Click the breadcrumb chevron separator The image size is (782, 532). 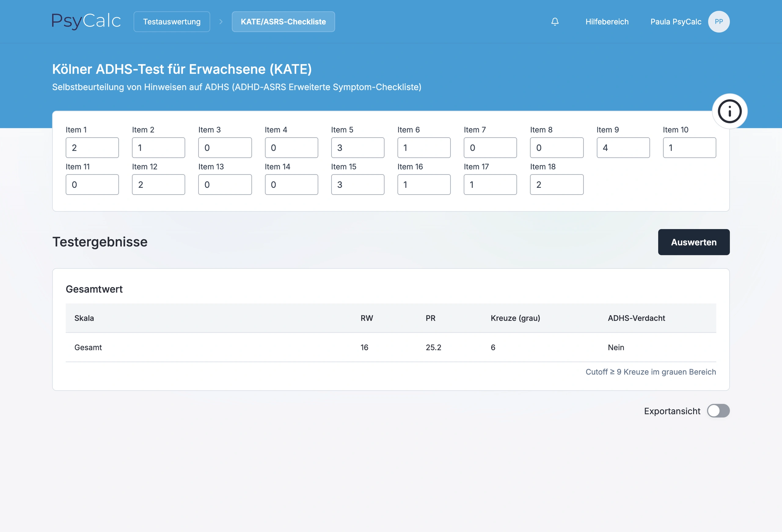pyautogui.click(x=221, y=22)
